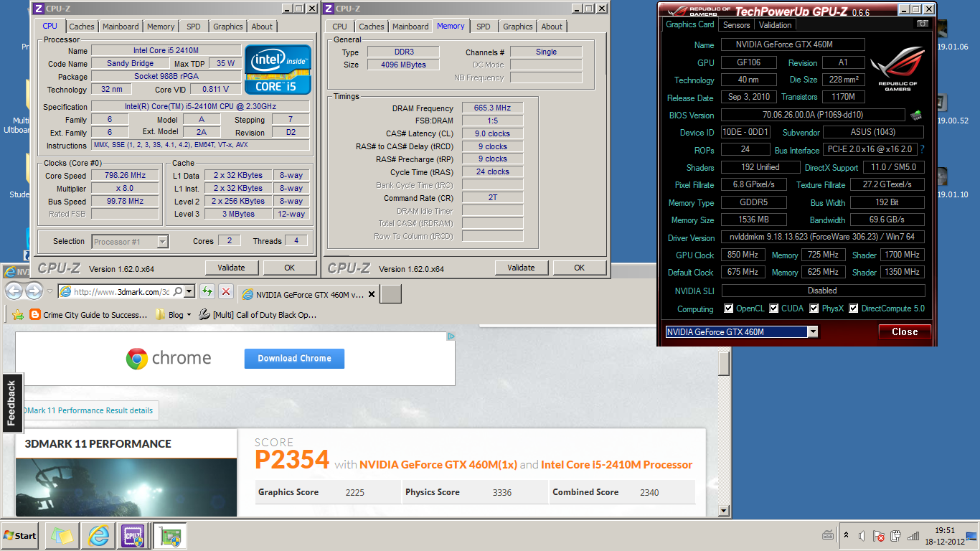This screenshot has height=551, width=980.
Task: Click the Bus Interface question mark help icon
Action: tap(922, 149)
